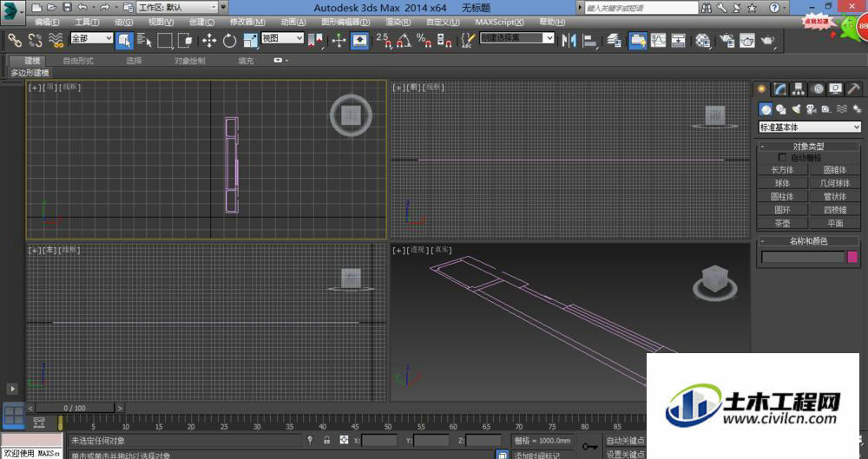The image size is (868, 459).
Task: Expand the 标准基本体 category dropdown
Action: 809,128
